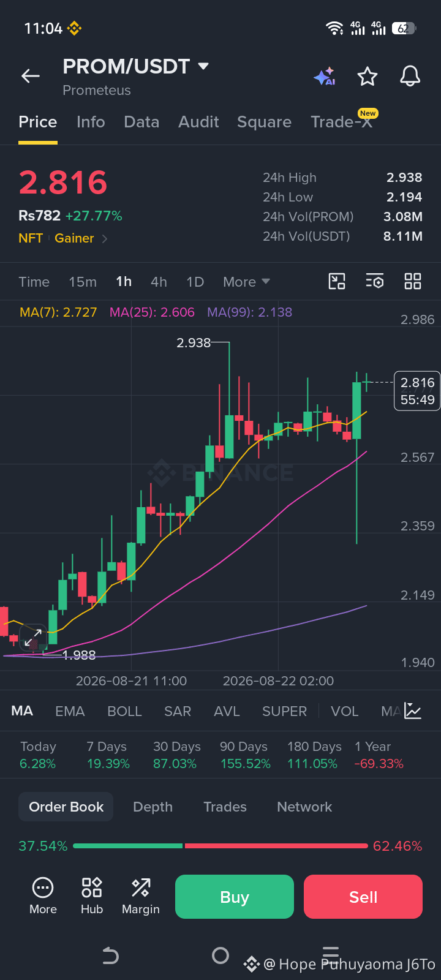441x980 pixels.
Task: Toggle the BOLL indicator
Action: (x=124, y=711)
